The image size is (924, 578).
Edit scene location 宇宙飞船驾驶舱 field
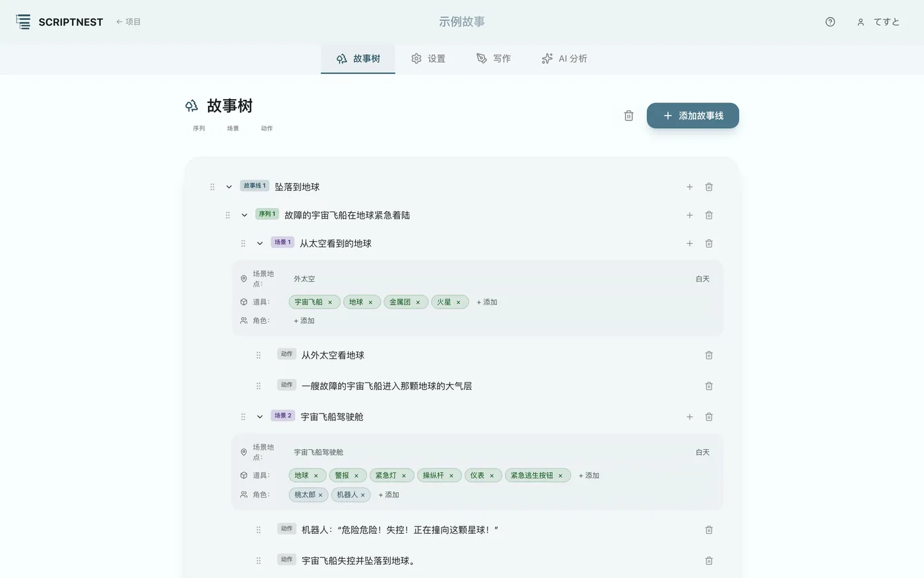click(x=319, y=452)
